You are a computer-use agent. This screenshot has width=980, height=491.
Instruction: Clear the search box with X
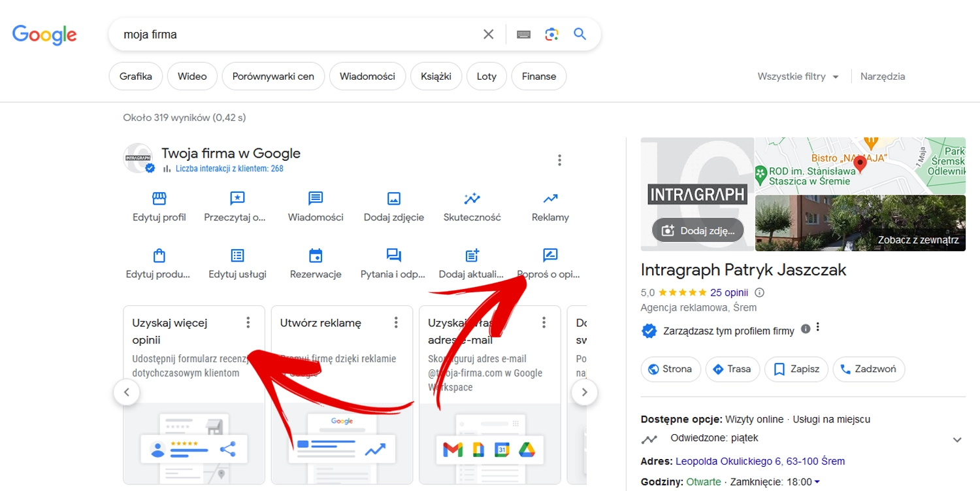[x=488, y=35]
